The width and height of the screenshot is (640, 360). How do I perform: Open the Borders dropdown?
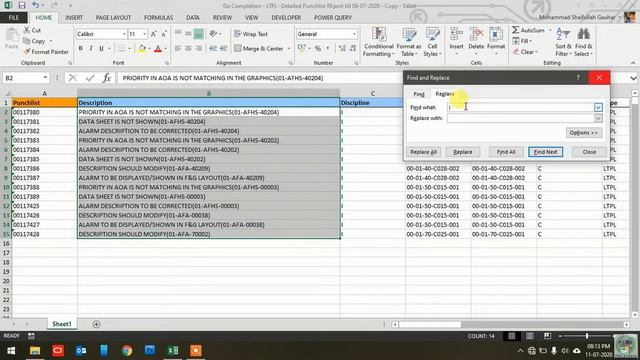[x=129, y=49]
